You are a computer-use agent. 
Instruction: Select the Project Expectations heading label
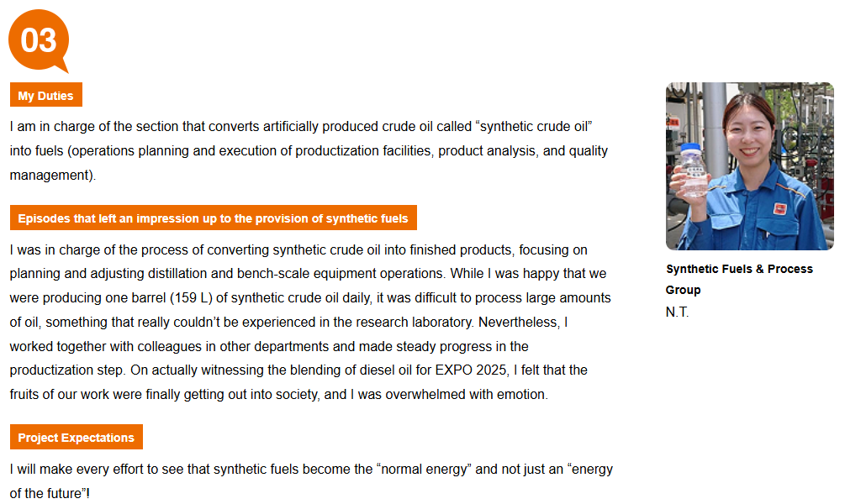coord(76,438)
